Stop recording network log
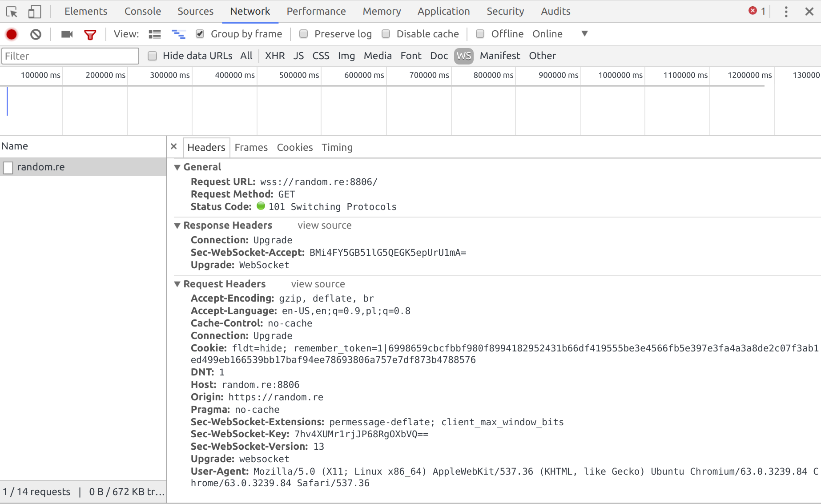 pyautogui.click(x=12, y=34)
